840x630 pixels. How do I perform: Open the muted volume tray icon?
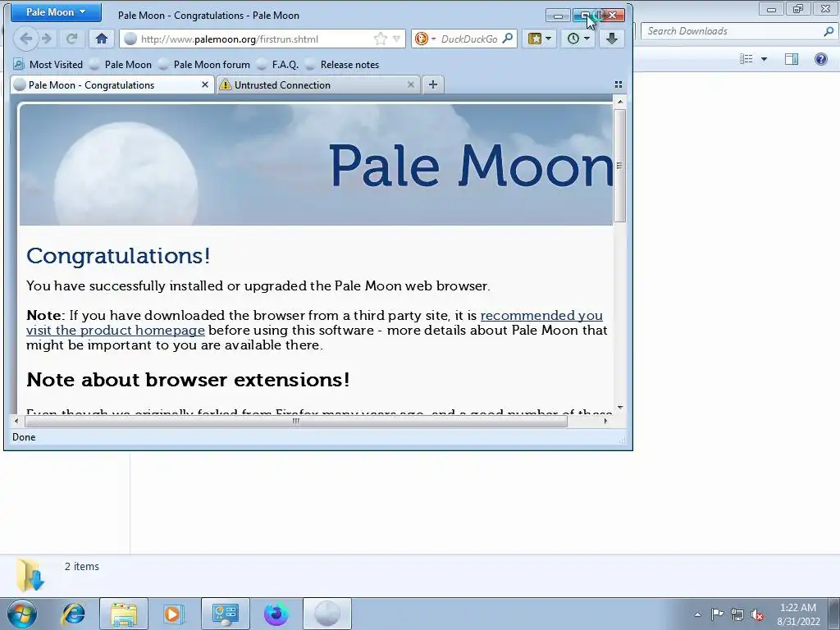(x=757, y=614)
